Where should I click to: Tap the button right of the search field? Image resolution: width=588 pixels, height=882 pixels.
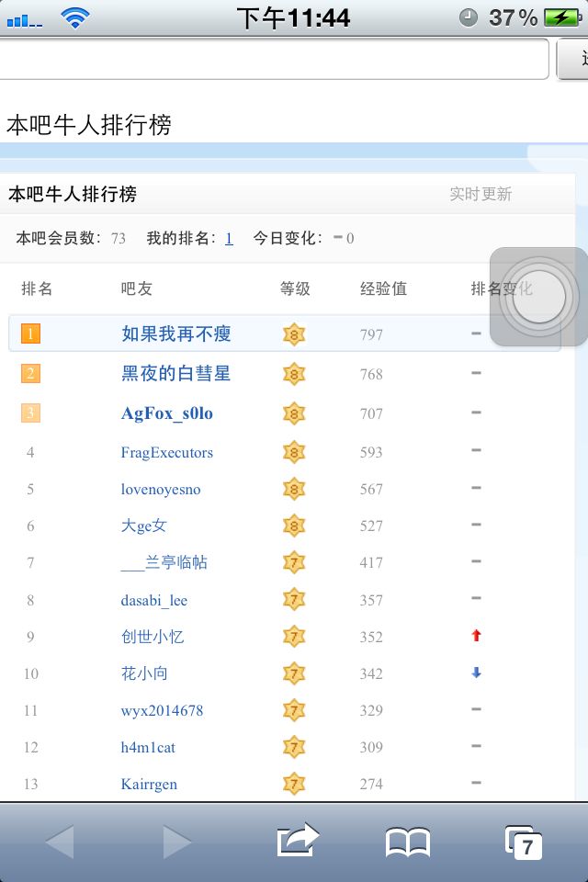pos(573,60)
